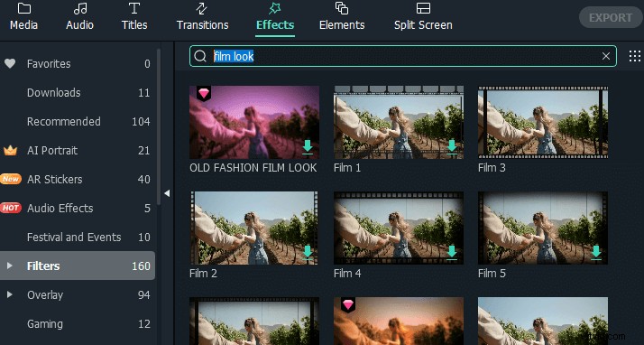Open the Downloads category
Screen dimensions: 644x345
point(78,92)
